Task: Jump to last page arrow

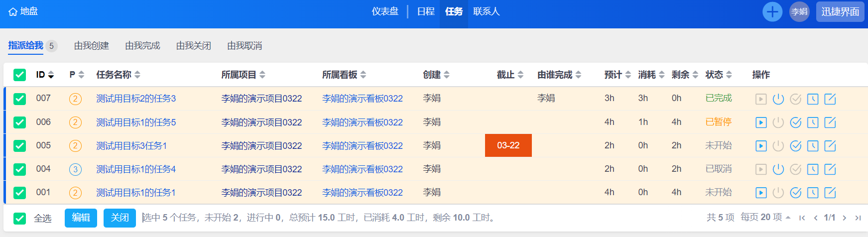Action: pyautogui.click(x=858, y=218)
